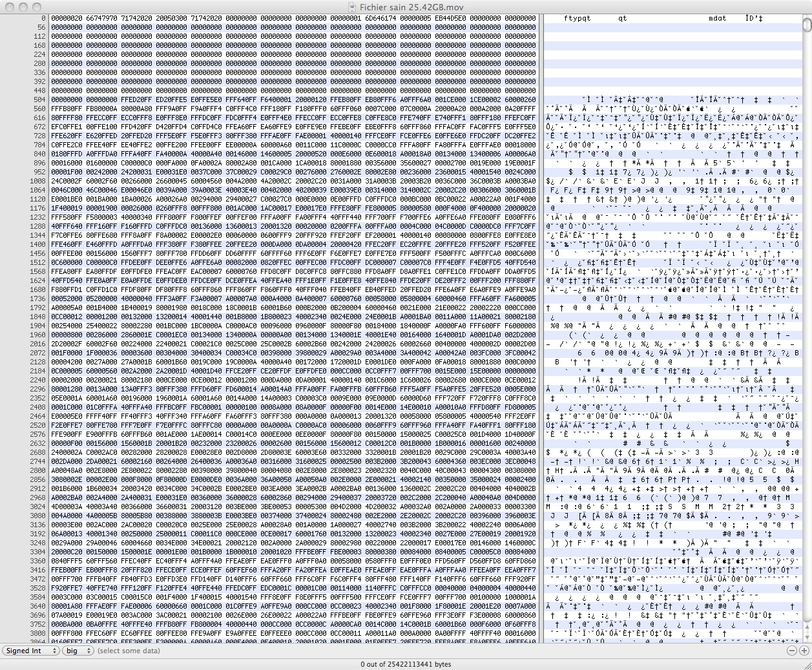Select hex cell 20050300 in first row

point(171,18)
